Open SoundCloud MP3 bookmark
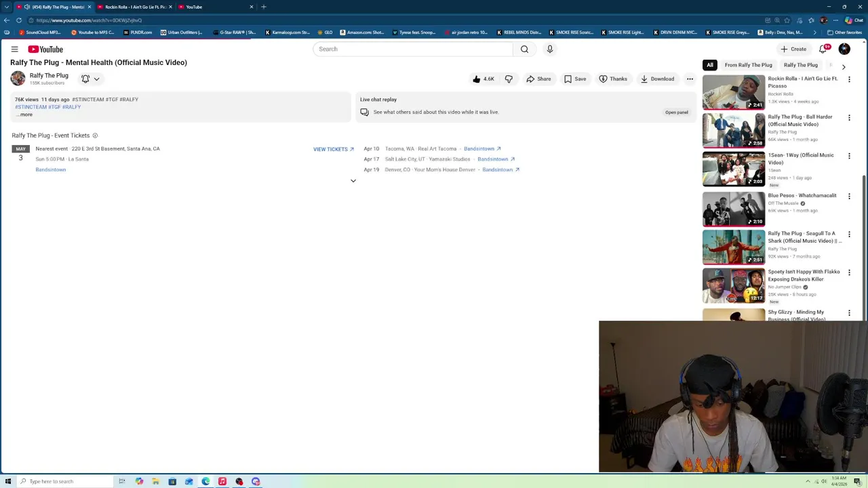This screenshot has height=488, width=868. (x=41, y=32)
